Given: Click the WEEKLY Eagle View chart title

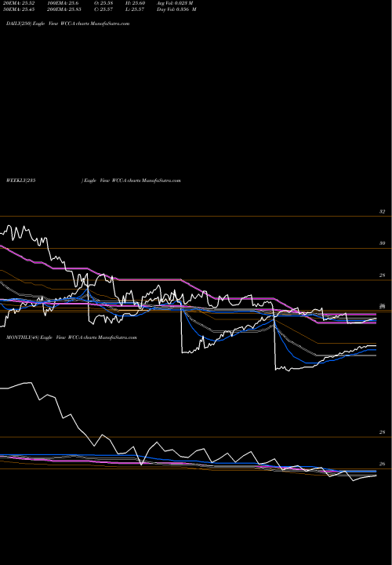Looking at the screenshot, I should 93,180.
